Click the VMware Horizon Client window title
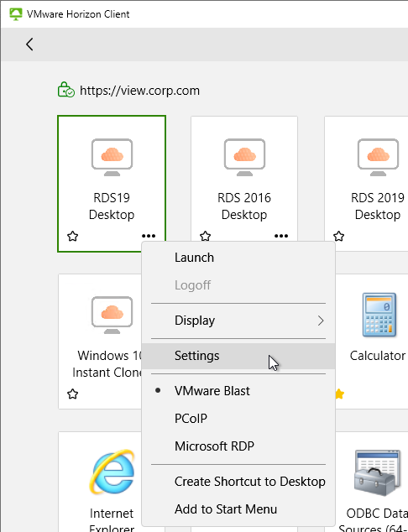The width and height of the screenshot is (408, 532). (78, 14)
